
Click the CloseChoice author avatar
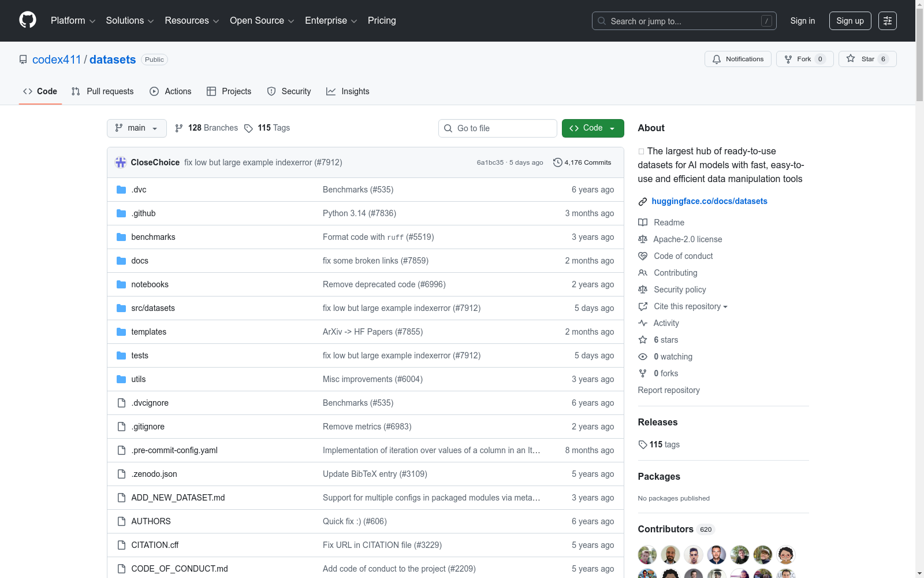coord(121,162)
